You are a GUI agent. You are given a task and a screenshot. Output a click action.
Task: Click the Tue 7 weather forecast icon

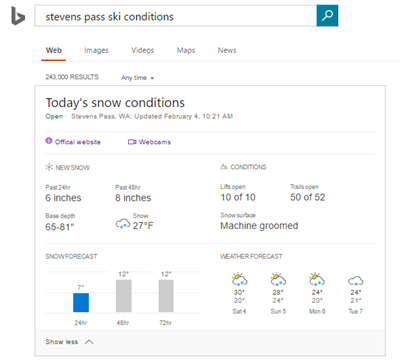tap(356, 281)
